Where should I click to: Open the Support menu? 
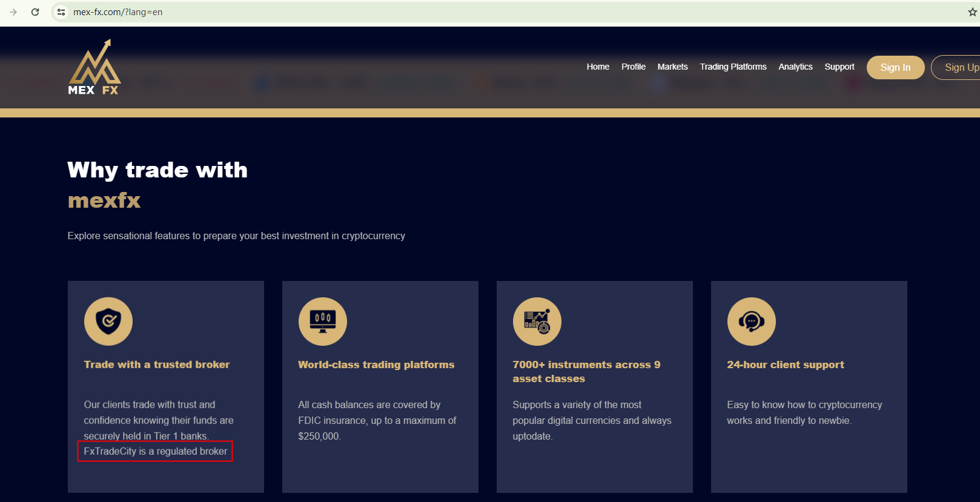(839, 67)
